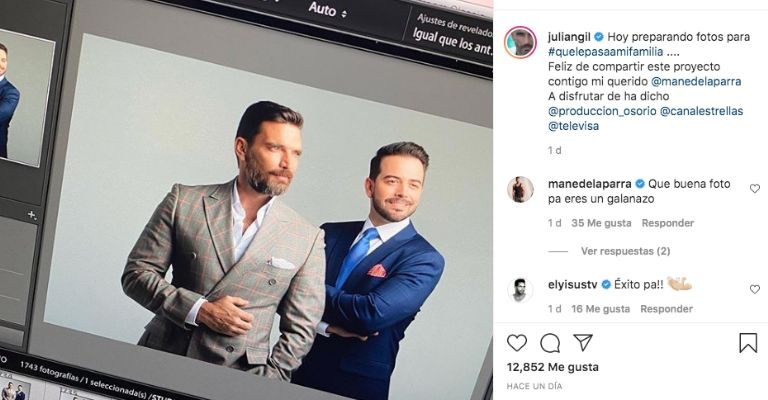
Task: Open elyisustv's avatar picture
Action: [x=520, y=290]
